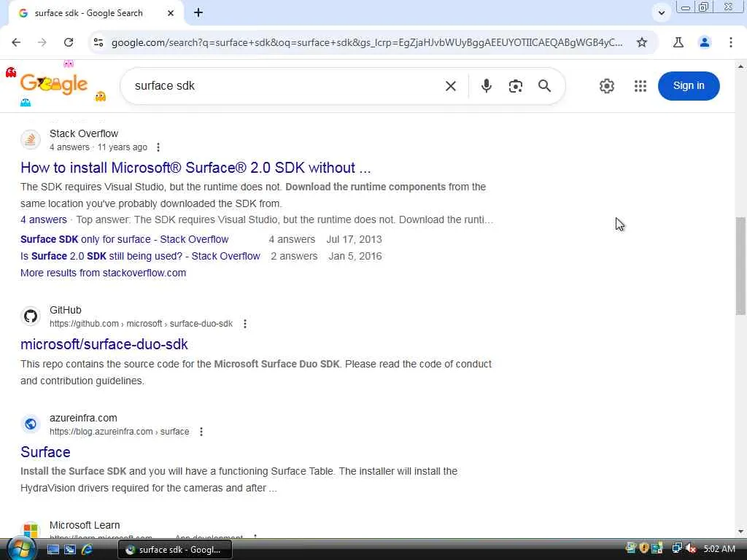The height and width of the screenshot is (560, 747).
Task: View site information icon in address bar
Action: pyautogui.click(x=98, y=42)
